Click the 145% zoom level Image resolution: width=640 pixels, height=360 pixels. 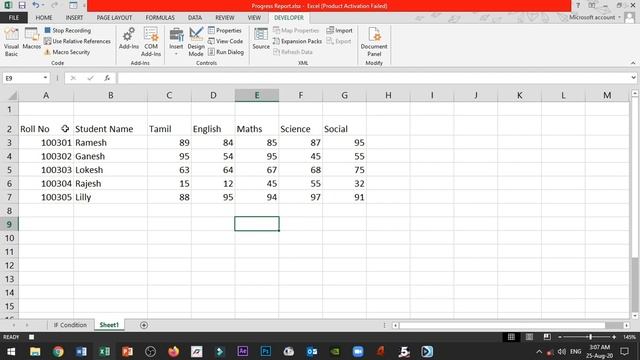629,337
